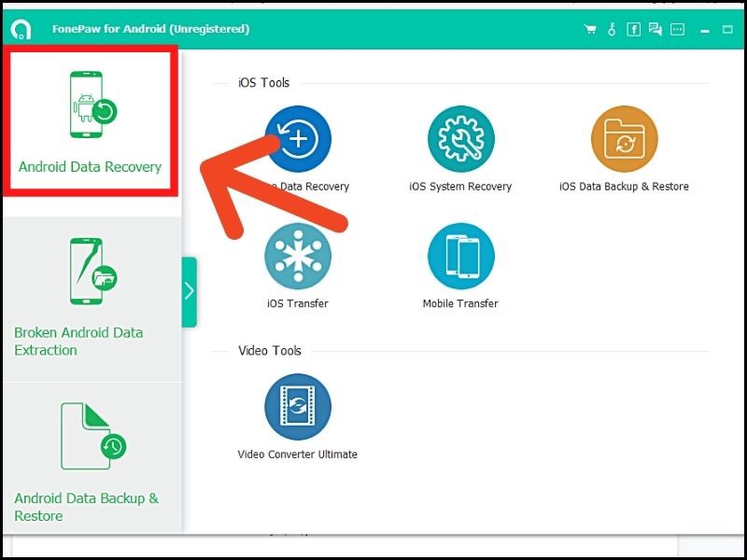The height and width of the screenshot is (560, 747).
Task: Open iOS Data Backup & Restore tool
Action: point(624,138)
